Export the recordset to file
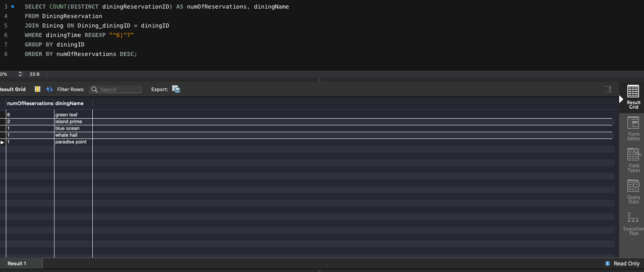The height and width of the screenshot is (272, 644). click(x=176, y=89)
